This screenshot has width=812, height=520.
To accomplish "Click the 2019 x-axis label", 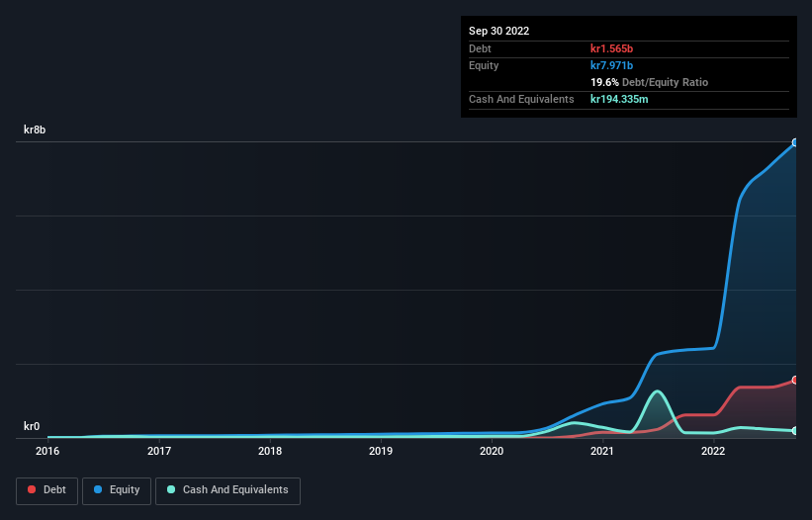I will 381,451.
